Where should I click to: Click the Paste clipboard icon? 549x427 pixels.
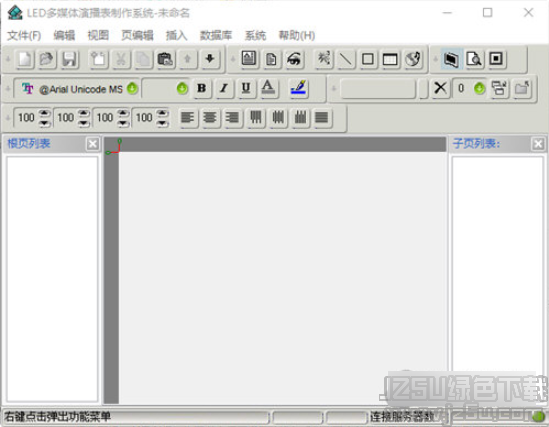(165, 59)
